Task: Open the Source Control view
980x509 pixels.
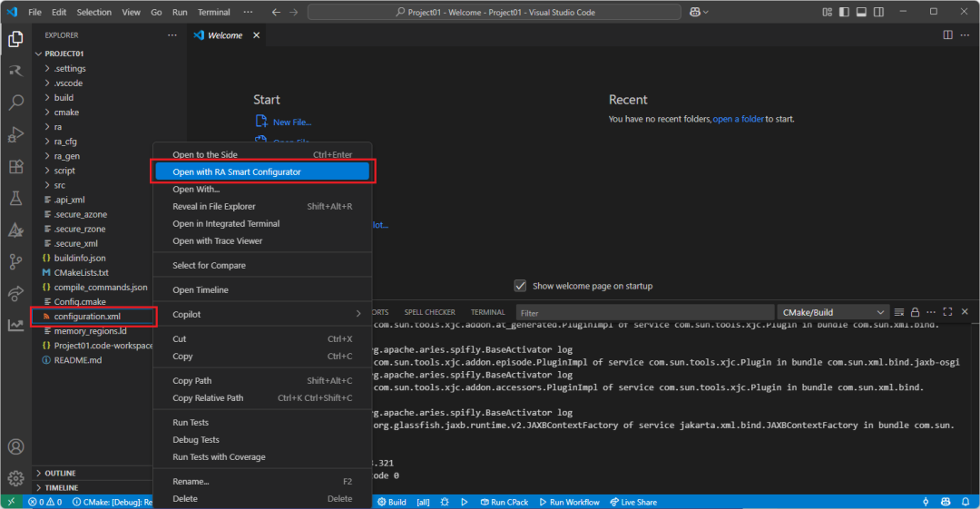Action: click(x=15, y=262)
